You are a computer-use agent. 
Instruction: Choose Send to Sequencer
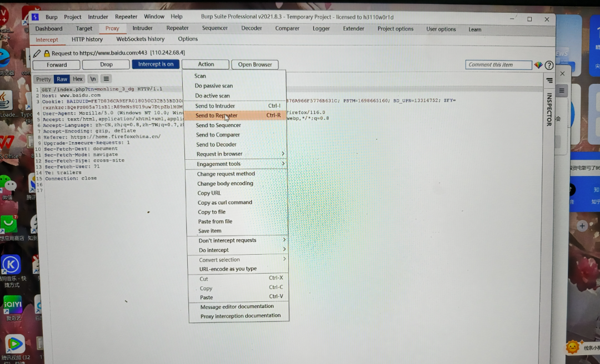click(236, 125)
